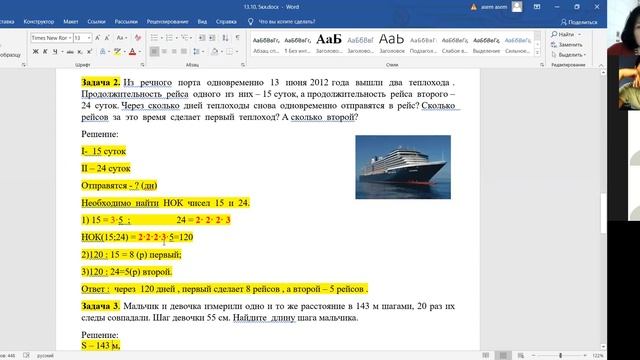This screenshot has width=640, height=360.
Task: Collapse the ribbon with chevron
Action: 601,65
